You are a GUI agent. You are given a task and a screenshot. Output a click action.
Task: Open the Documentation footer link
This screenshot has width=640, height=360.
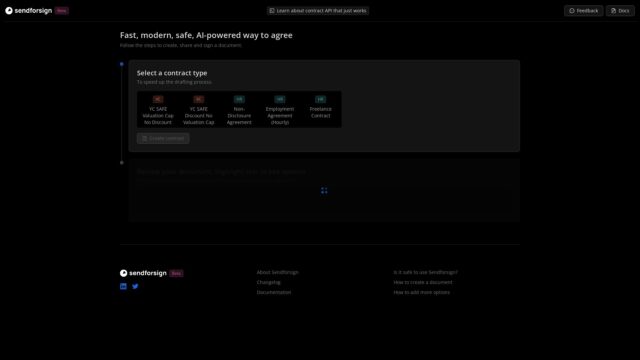(x=274, y=292)
